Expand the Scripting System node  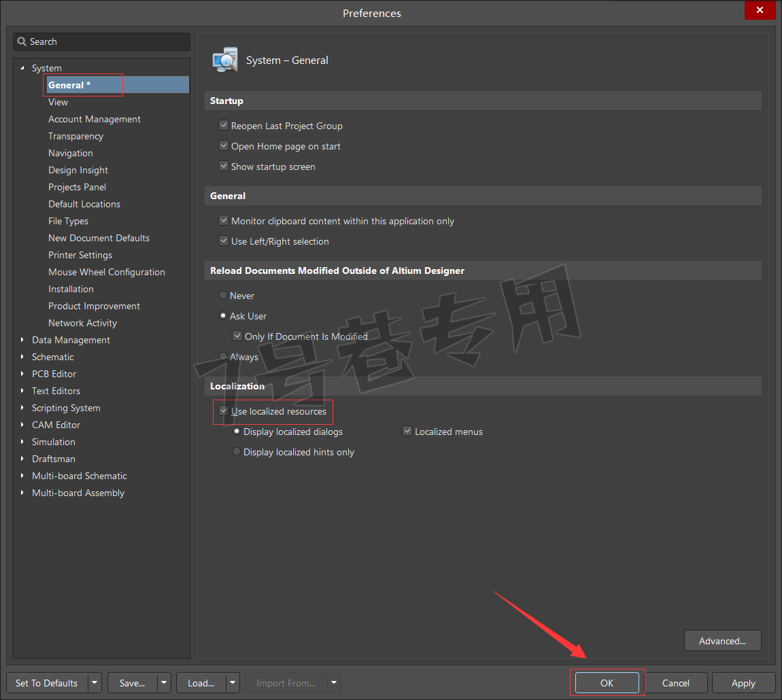[x=22, y=408]
